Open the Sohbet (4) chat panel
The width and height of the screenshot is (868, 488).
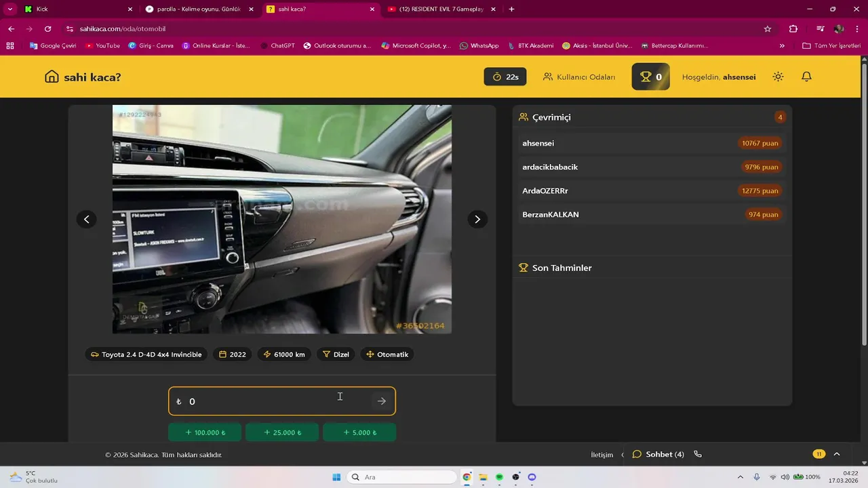658,454
